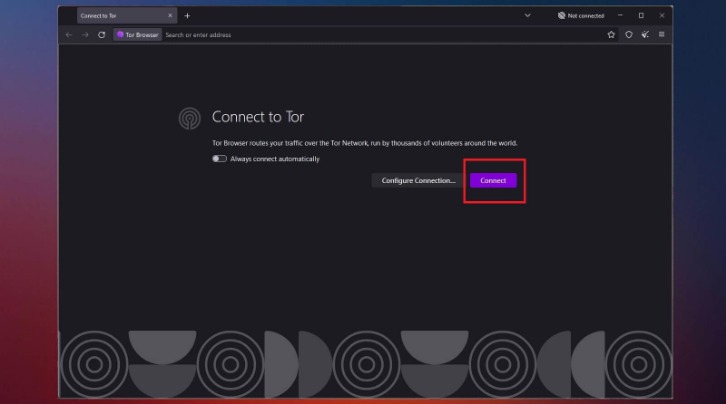Reload the current page
This screenshot has width=726, height=404.
(101, 35)
